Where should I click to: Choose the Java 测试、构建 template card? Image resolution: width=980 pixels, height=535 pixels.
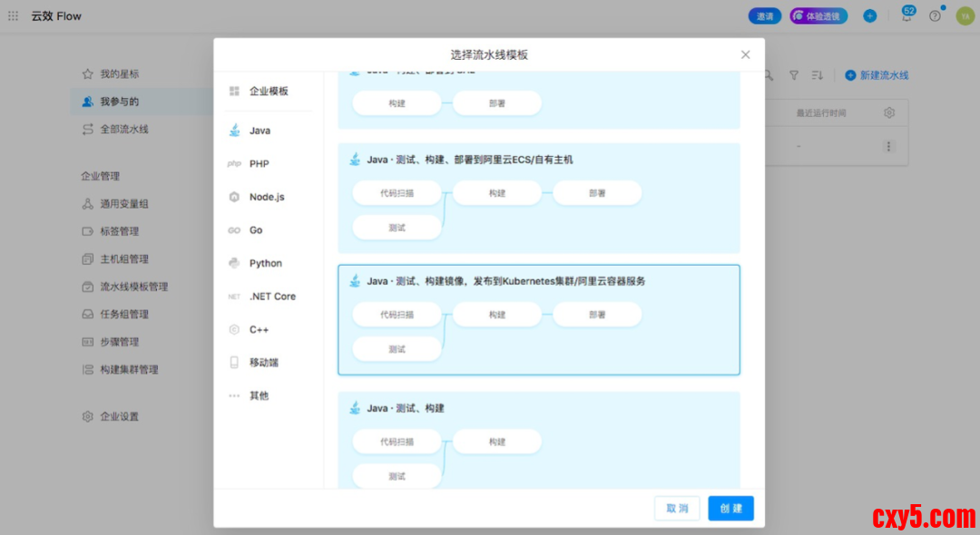pos(538,440)
